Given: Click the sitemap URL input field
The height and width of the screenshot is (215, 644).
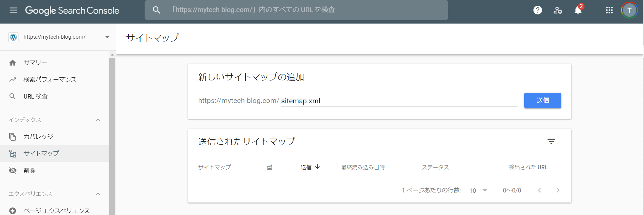Looking at the screenshot, I should click(x=399, y=101).
